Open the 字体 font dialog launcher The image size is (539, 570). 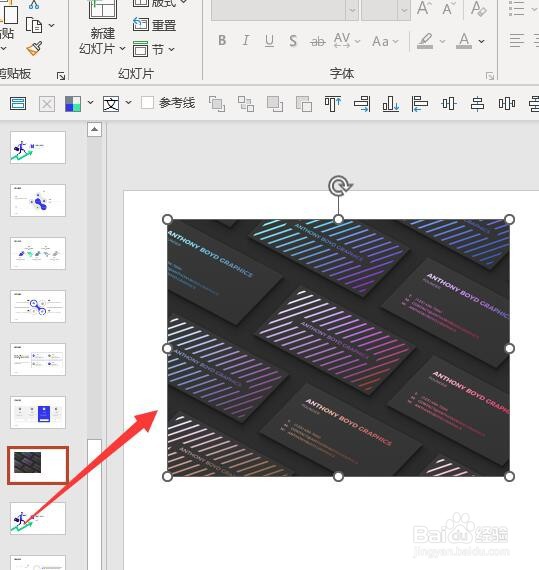pos(490,76)
